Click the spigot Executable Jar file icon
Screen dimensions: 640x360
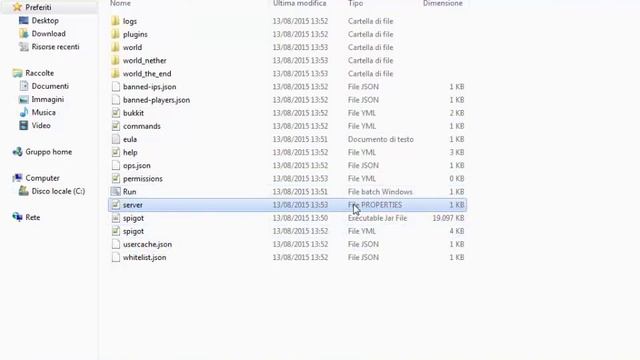click(x=116, y=218)
